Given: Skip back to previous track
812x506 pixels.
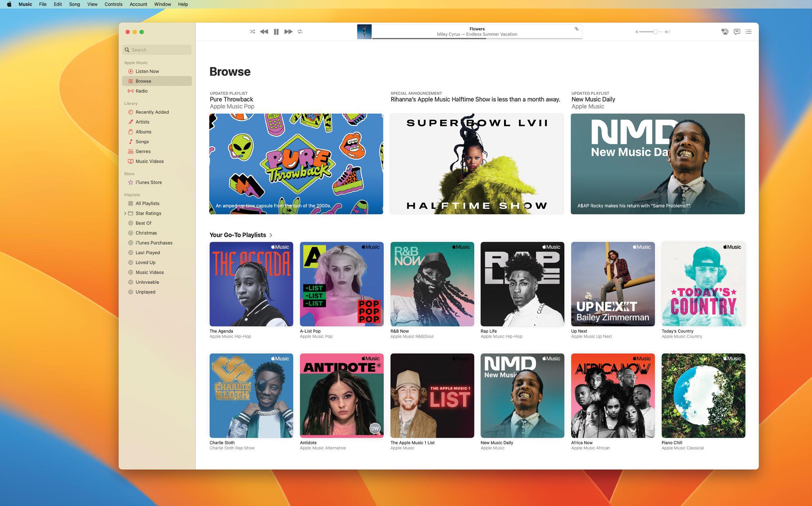Looking at the screenshot, I should coord(264,32).
